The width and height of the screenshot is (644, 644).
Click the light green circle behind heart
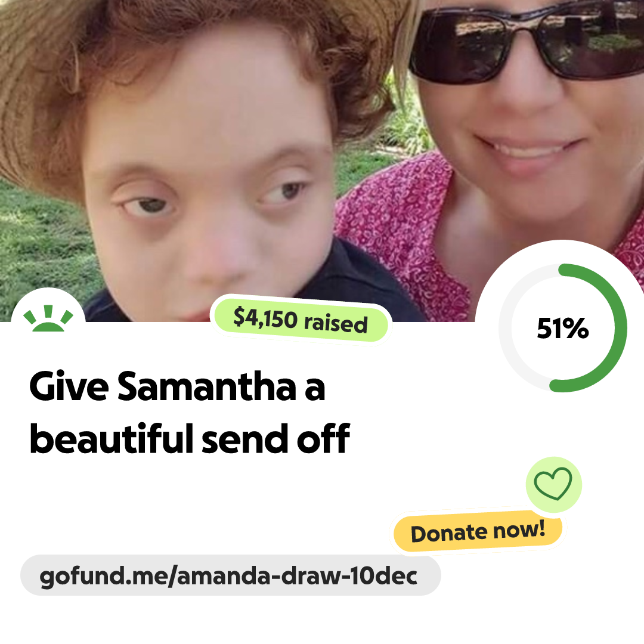pos(553,485)
